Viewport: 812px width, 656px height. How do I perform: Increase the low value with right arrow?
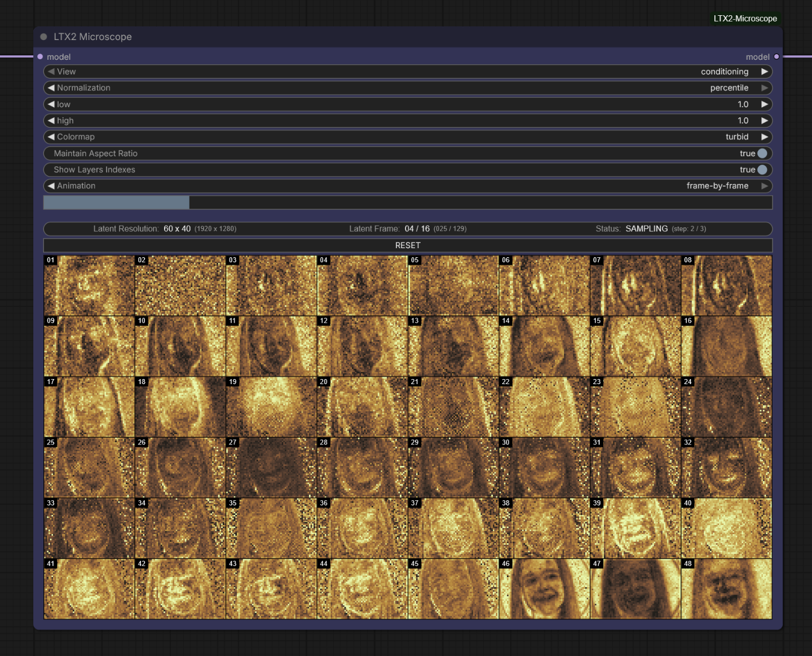click(x=765, y=104)
